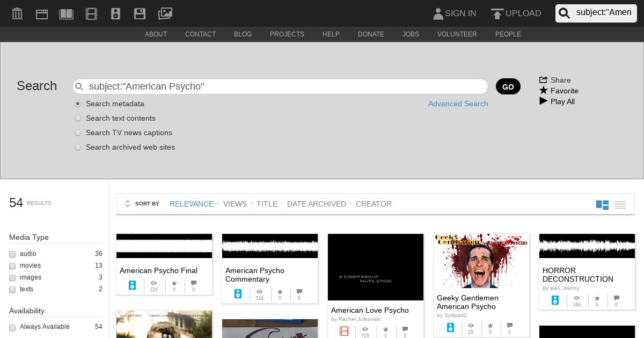Click reviews comment icon on HORROR DECONSTRUCTION card

(616, 298)
